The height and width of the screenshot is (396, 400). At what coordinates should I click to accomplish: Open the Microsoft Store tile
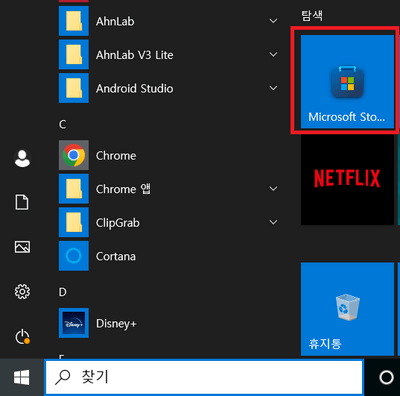coord(347,82)
